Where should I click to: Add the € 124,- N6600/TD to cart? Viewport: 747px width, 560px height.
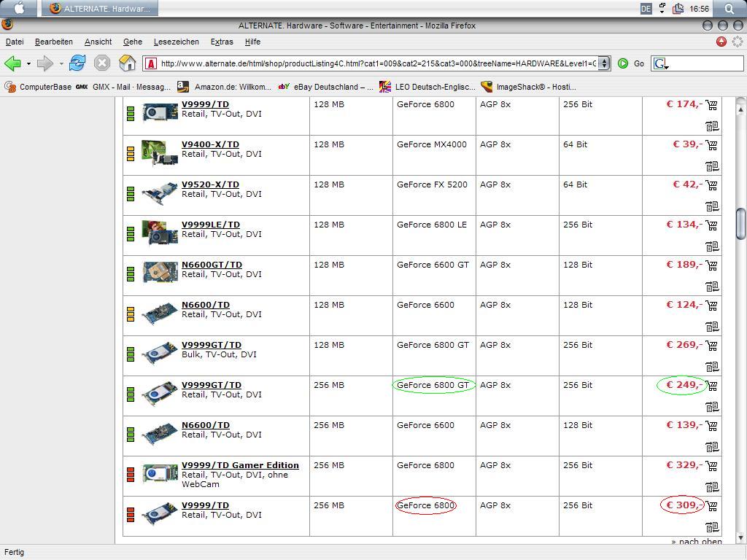click(x=712, y=306)
